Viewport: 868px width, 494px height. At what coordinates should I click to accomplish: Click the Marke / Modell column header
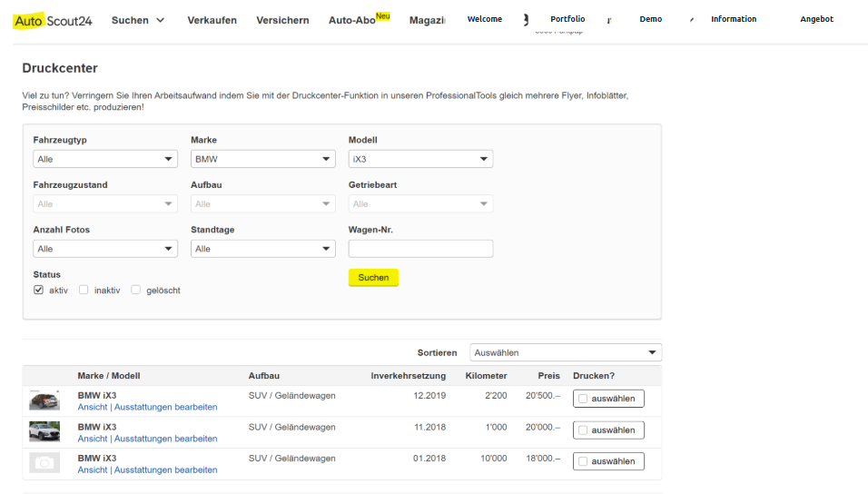click(109, 375)
